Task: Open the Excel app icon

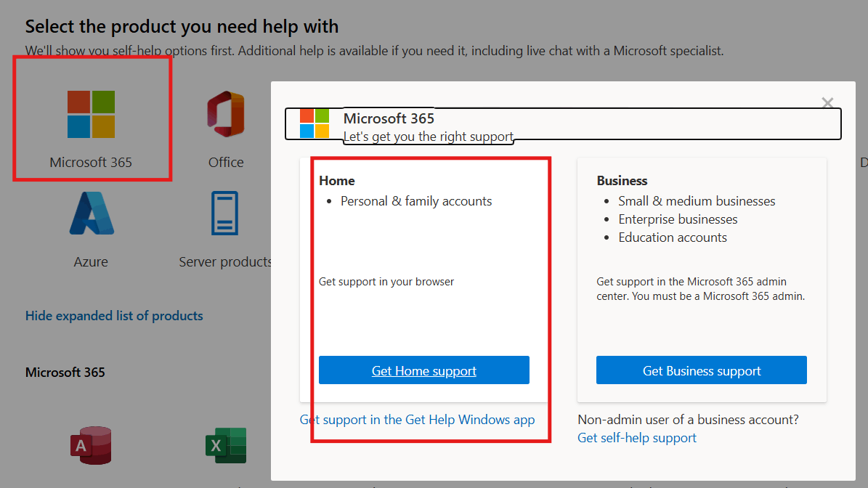Action: click(x=226, y=445)
